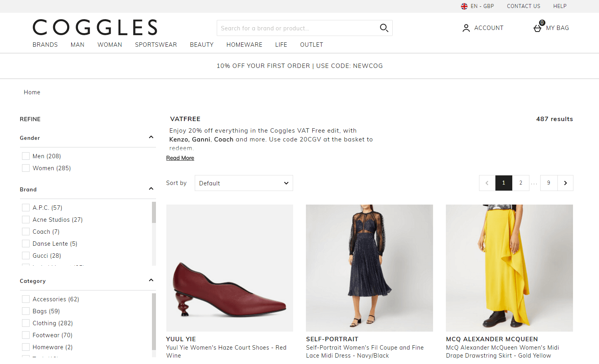Click the Home breadcrumb link
Image resolution: width=599 pixels, height=364 pixels.
32,92
